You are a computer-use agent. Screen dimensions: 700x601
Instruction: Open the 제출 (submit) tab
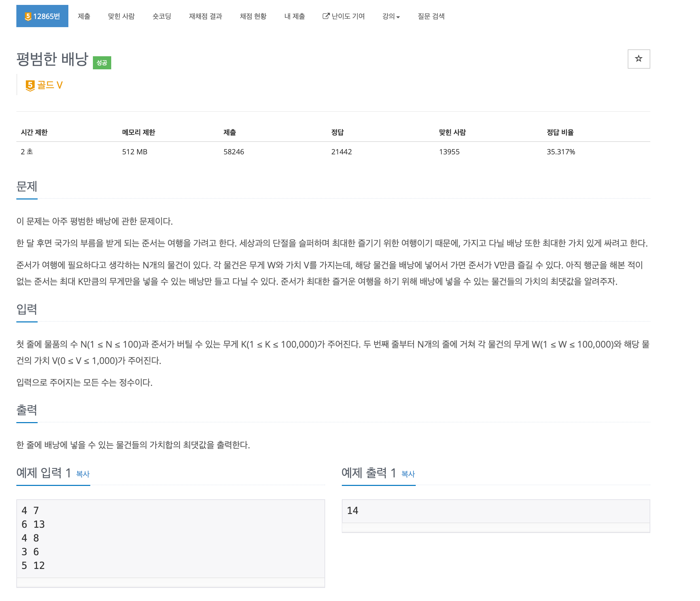point(84,16)
